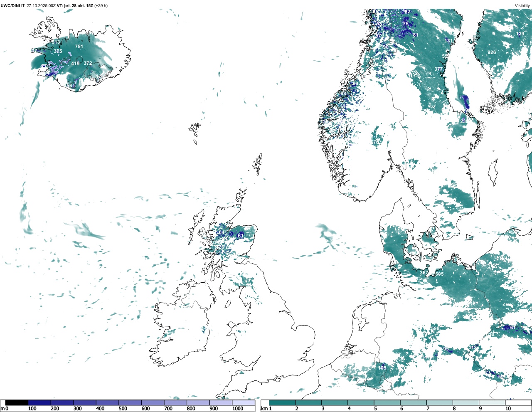The height and width of the screenshot is (412, 532).
Task: Click the 700 m colour band
Action: [175, 402]
